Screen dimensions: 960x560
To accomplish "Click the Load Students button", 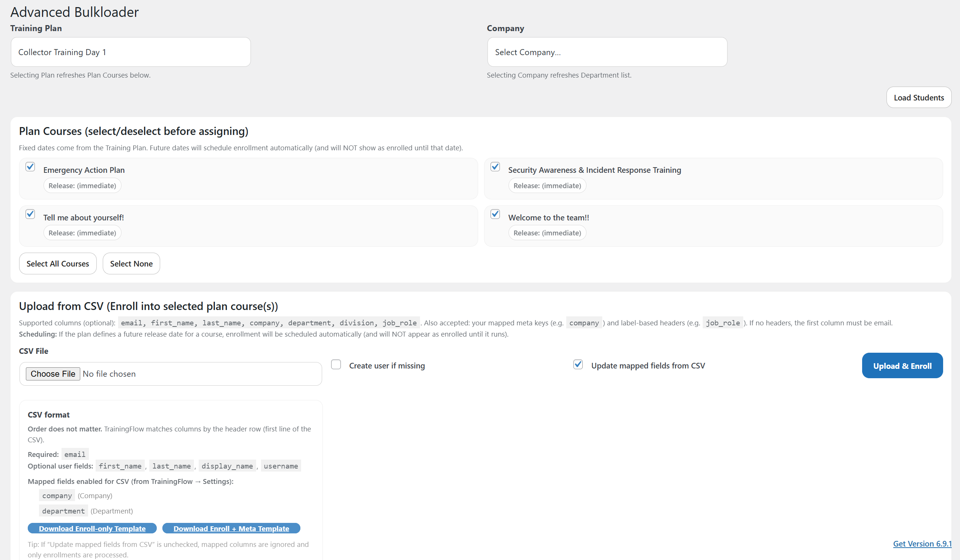I will (918, 97).
